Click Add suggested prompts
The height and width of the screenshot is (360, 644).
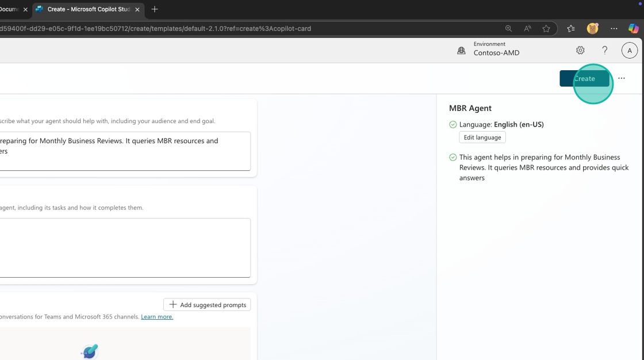pyautogui.click(x=207, y=305)
